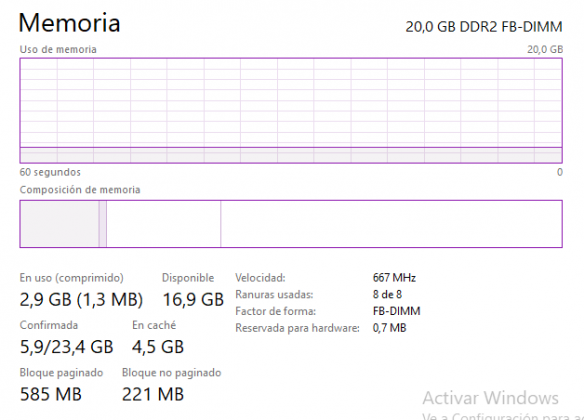The width and height of the screenshot is (584, 420).
Task: Click the Composición de memoria label
Action: [80, 190]
